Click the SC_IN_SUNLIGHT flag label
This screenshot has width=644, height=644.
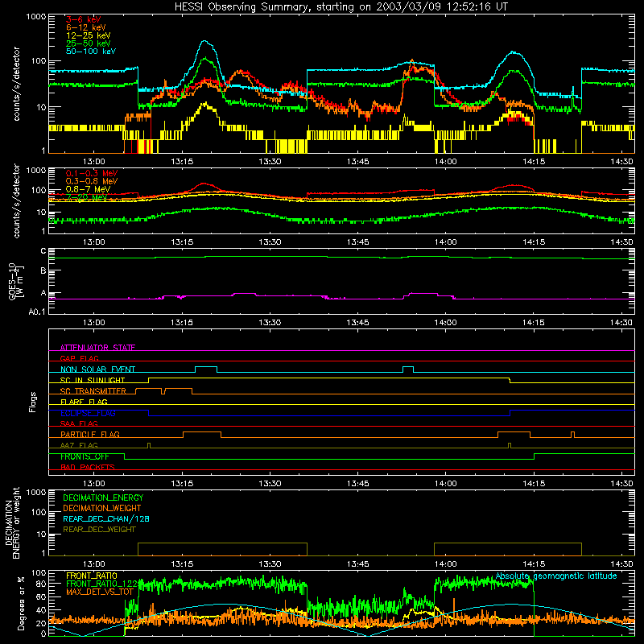[x=93, y=380]
